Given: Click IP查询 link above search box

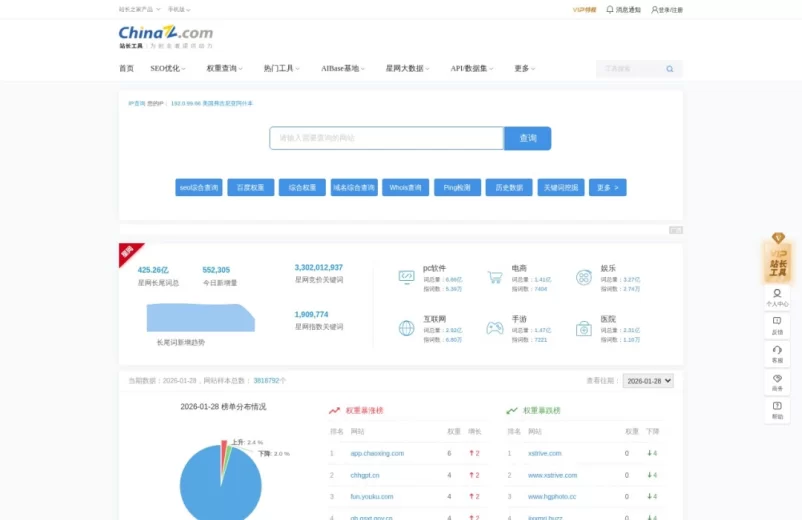Looking at the screenshot, I should pos(137,103).
